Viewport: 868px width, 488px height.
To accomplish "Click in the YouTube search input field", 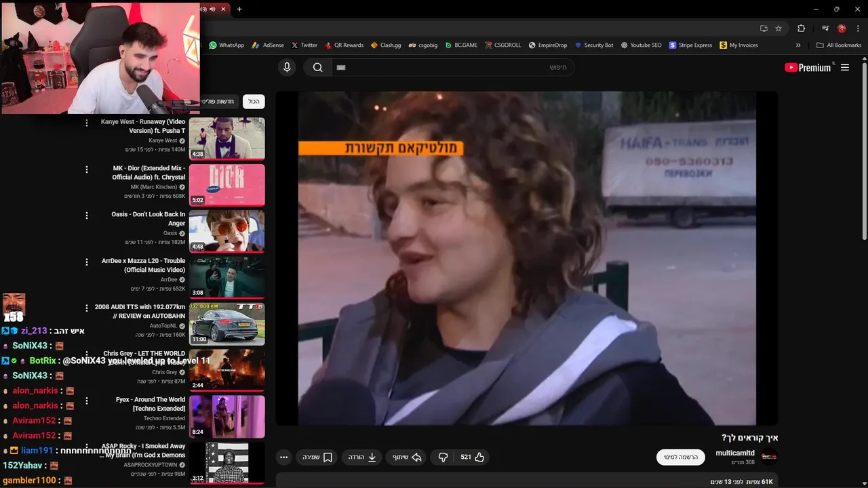I will click(x=452, y=67).
